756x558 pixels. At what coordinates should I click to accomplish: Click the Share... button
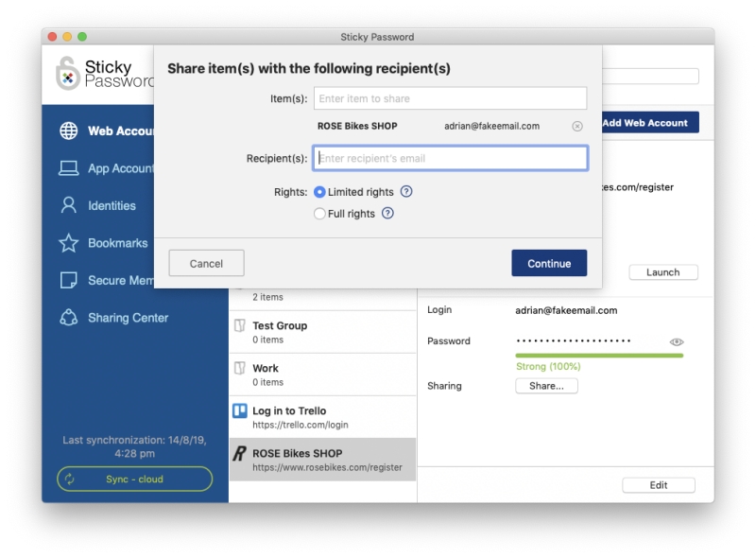[x=546, y=386]
